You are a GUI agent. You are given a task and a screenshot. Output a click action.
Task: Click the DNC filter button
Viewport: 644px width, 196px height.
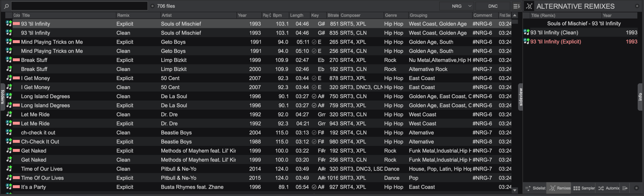[x=493, y=6]
